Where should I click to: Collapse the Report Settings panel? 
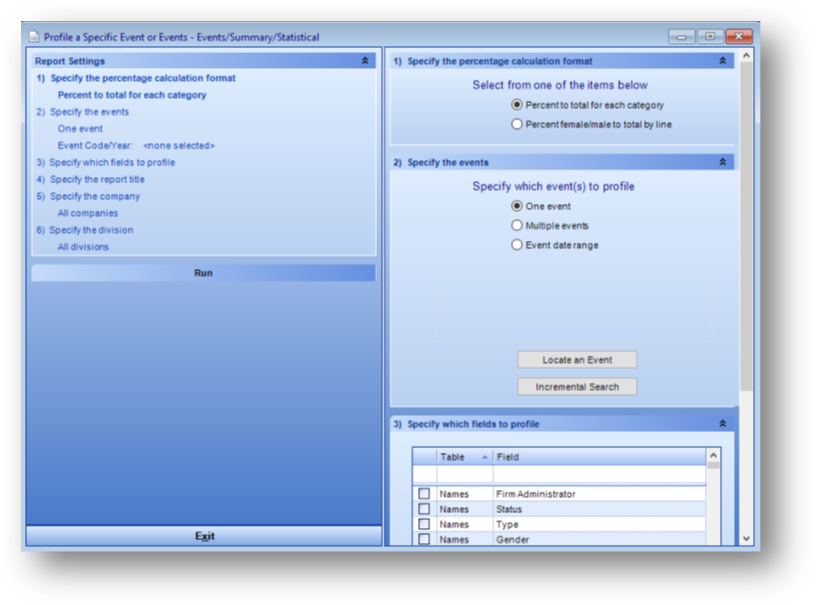pos(365,61)
